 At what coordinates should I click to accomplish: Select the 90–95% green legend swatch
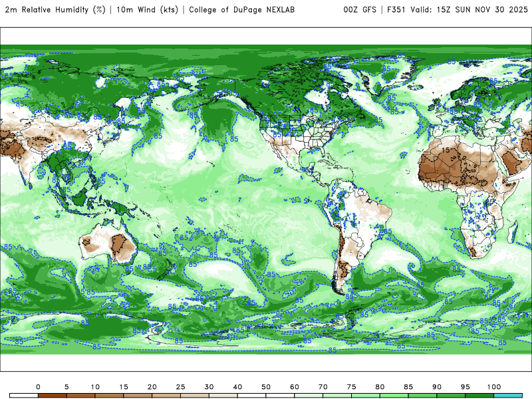click(x=452, y=396)
